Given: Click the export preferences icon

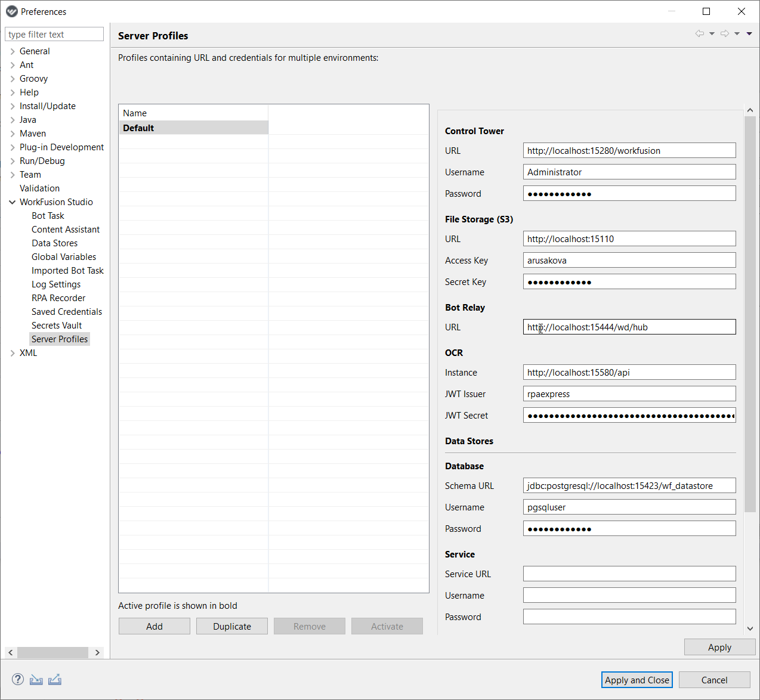Looking at the screenshot, I should tap(55, 679).
